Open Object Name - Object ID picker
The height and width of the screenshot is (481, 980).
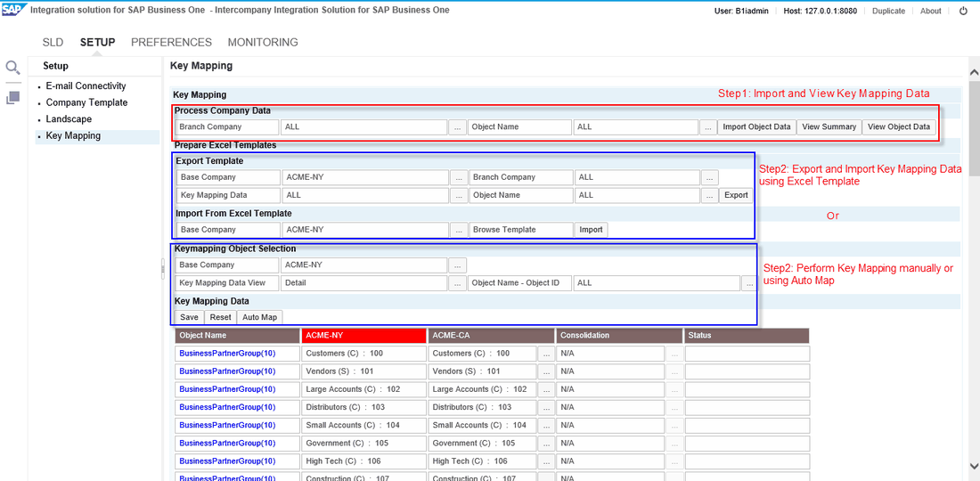[748, 283]
